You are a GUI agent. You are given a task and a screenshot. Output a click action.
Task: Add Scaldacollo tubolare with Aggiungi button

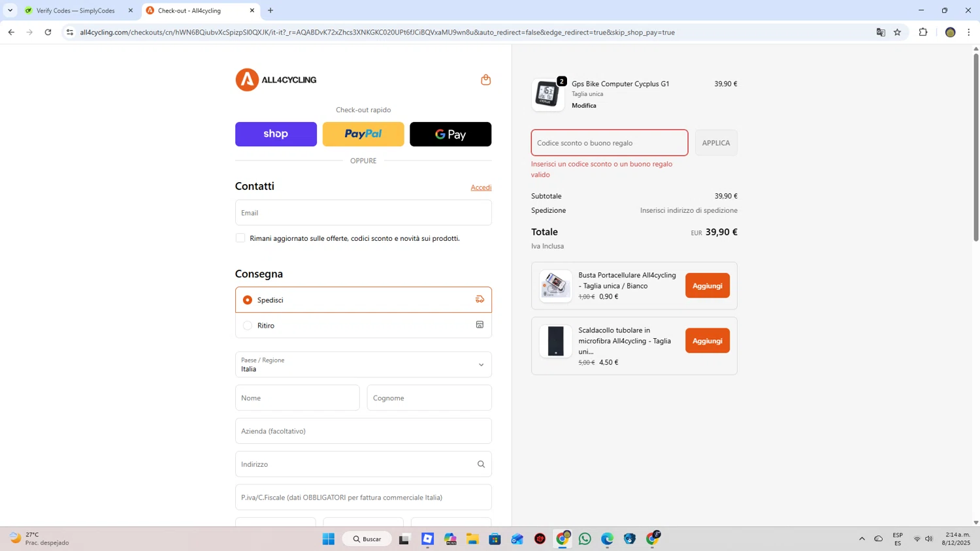[708, 341]
